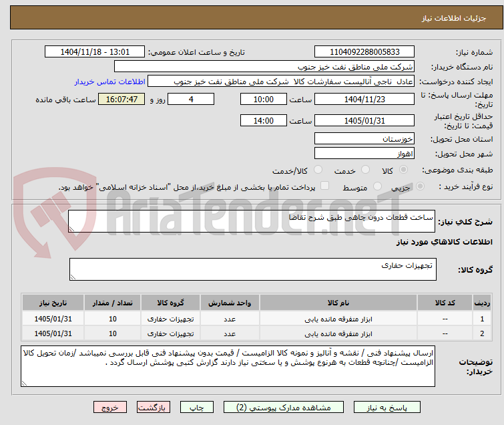Select the کالا/خدمت radio button
This screenshot has width=504, height=425.
pos(318,170)
